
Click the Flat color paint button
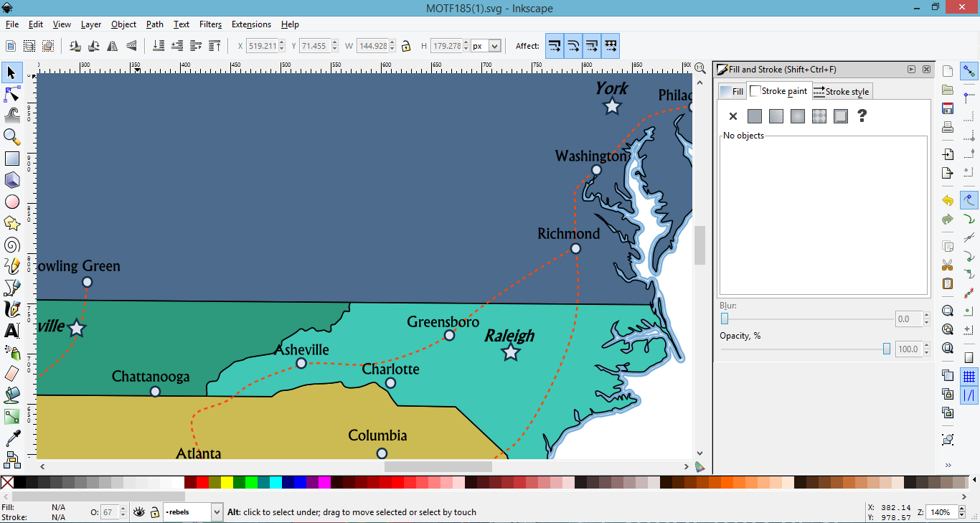754,116
